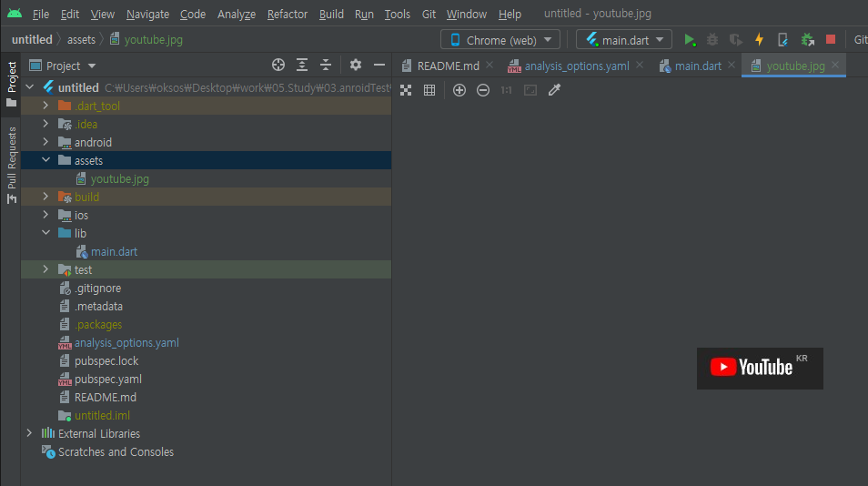Expand the android folder

tap(45, 142)
